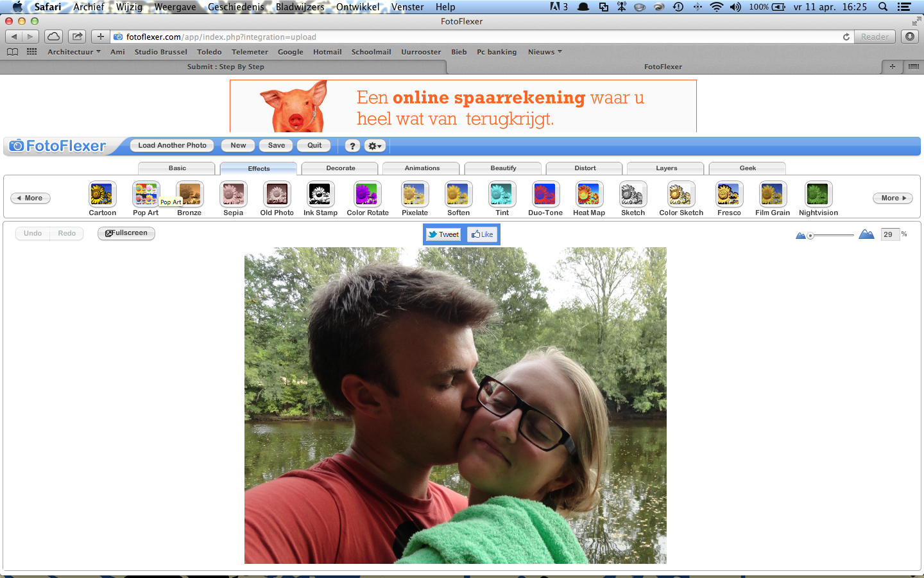Click the small mountain zoom-out icon
Viewport: 924px width, 578px height.
tap(800, 236)
